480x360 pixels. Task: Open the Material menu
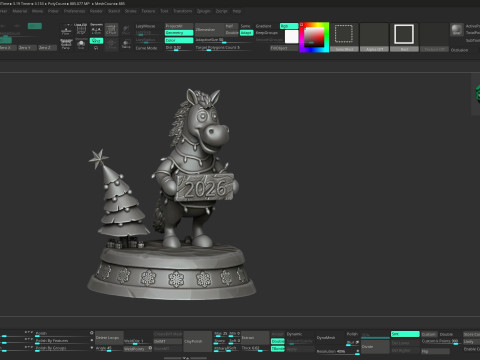[20, 11]
